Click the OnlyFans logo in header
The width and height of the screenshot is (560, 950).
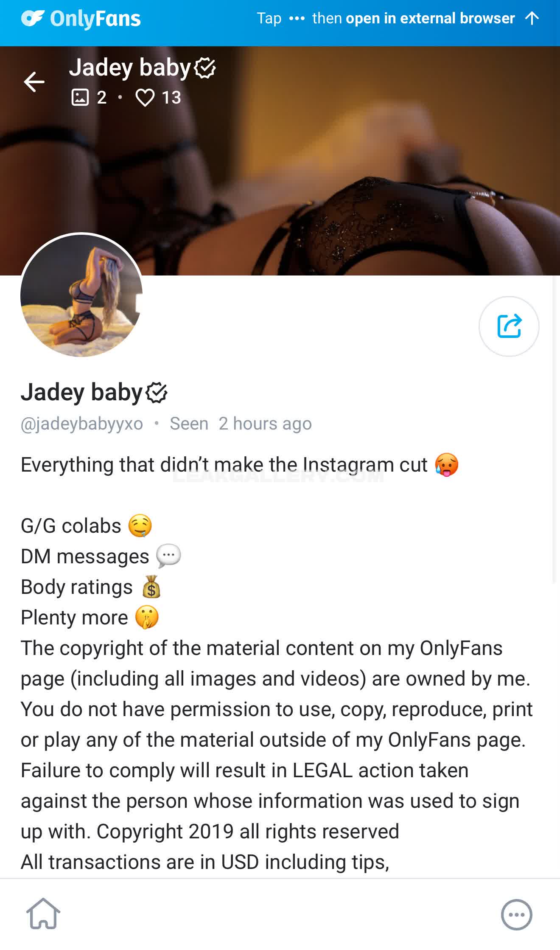tap(81, 18)
